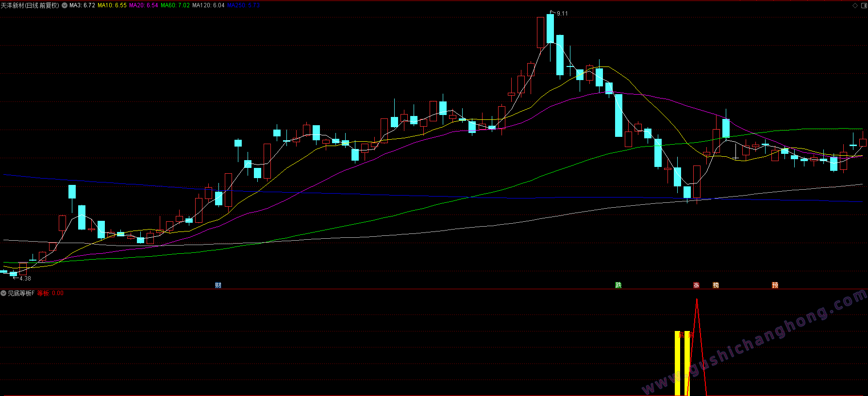
Task: Toggle the side panel icon at top right
Action: 863,5
